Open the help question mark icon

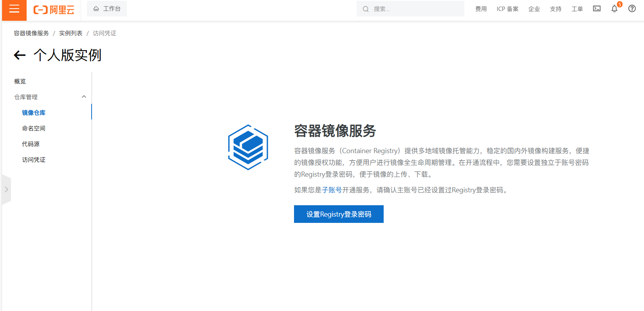[632, 9]
